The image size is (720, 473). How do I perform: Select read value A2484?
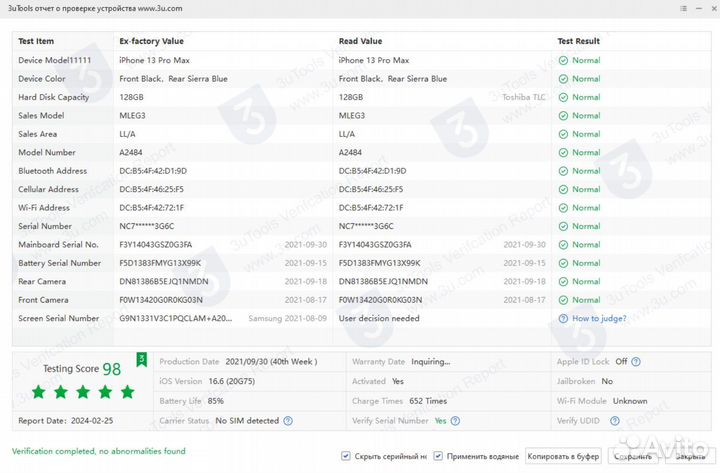coord(350,152)
